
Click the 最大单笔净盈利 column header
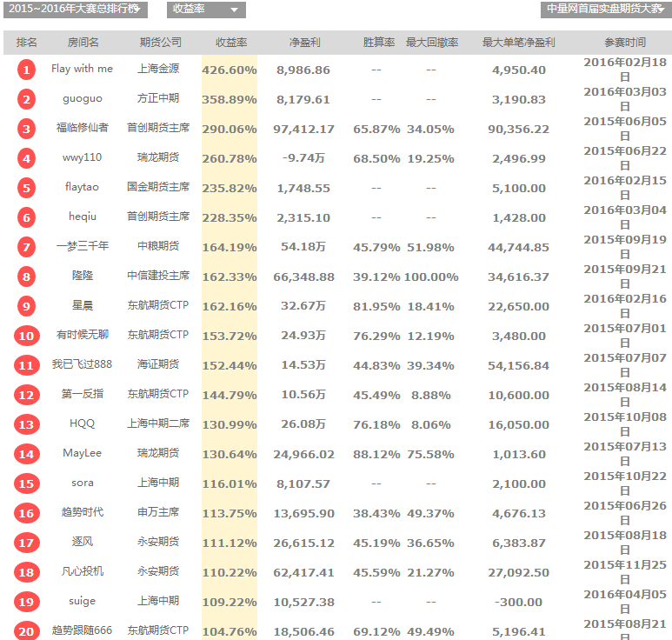pos(519,43)
